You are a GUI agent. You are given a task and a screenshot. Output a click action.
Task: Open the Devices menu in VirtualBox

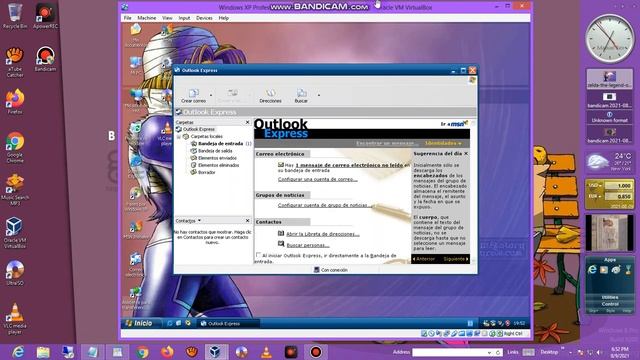click(x=204, y=18)
